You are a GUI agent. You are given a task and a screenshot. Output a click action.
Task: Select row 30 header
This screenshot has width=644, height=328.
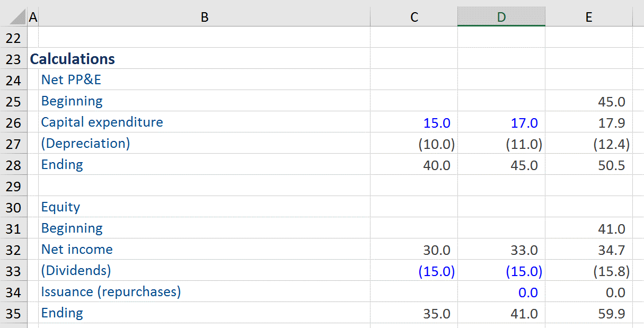point(14,207)
